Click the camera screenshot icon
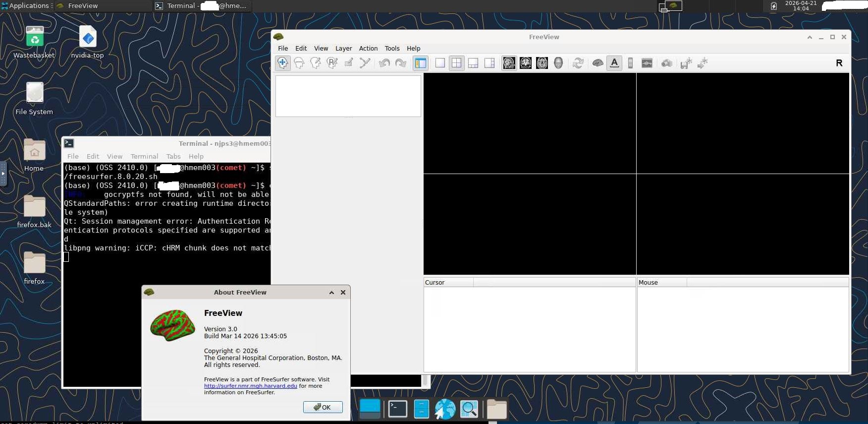Screen dimensions: 868x424 pos(667,63)
